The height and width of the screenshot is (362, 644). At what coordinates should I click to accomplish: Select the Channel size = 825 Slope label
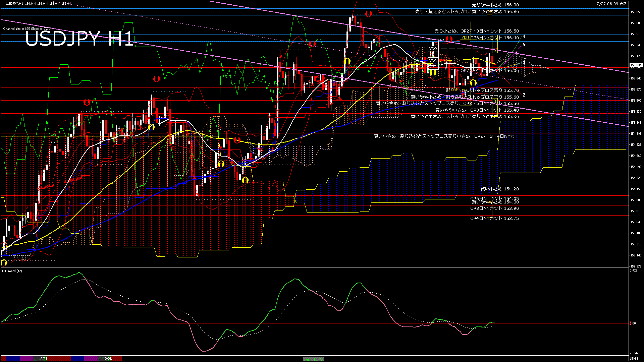point(26,29)
